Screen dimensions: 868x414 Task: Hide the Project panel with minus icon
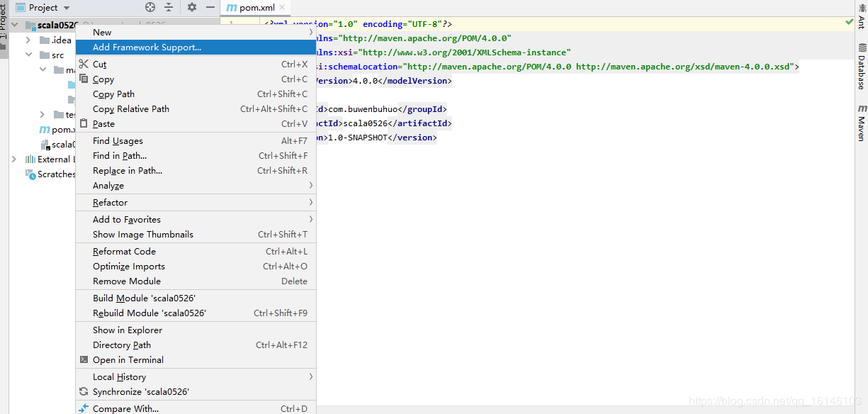pos(210,7)
